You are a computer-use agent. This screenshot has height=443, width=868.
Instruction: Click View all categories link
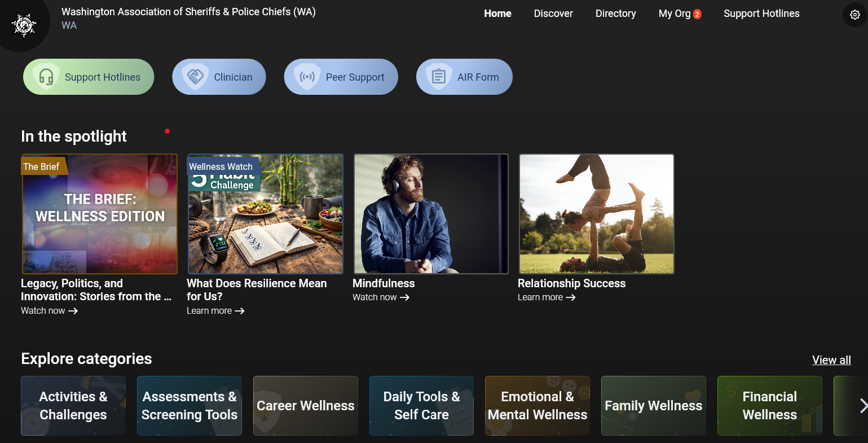[831, 360]
